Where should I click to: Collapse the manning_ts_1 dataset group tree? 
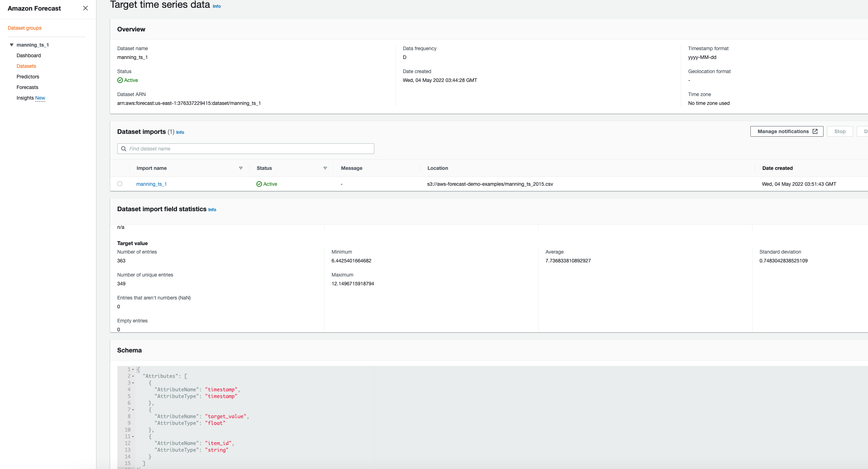click(x=12, y=45)
